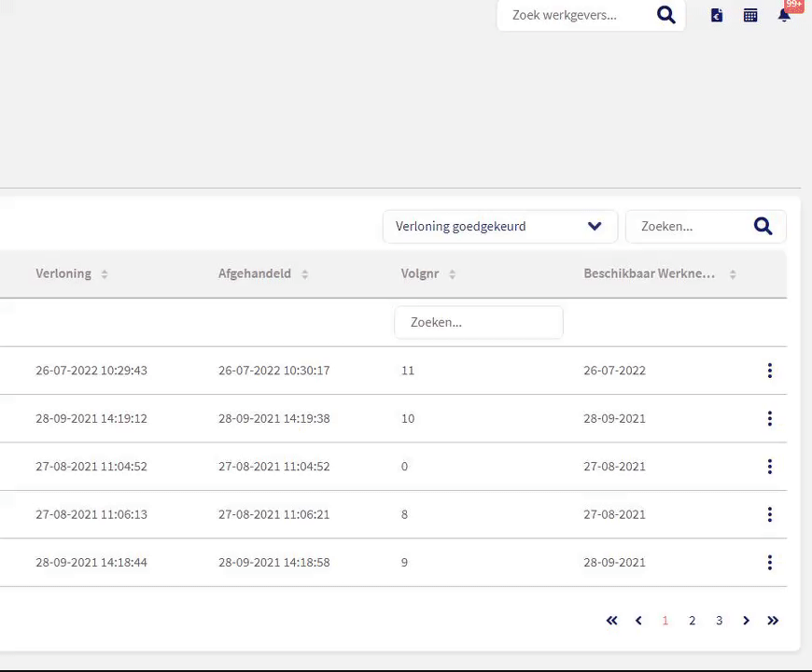This screenshot has height=672, width=812.
Task: Click search icon beside Zoek werkgevers field
Action: [665, 15]
